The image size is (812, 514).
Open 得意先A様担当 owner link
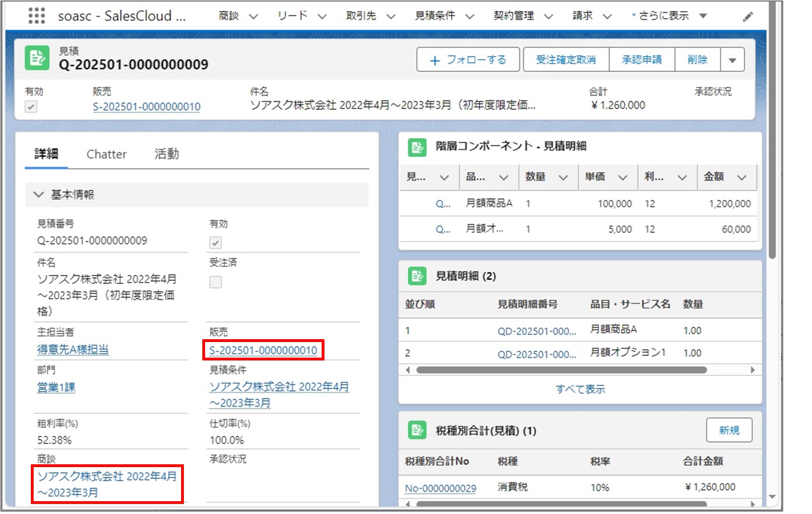73,349
